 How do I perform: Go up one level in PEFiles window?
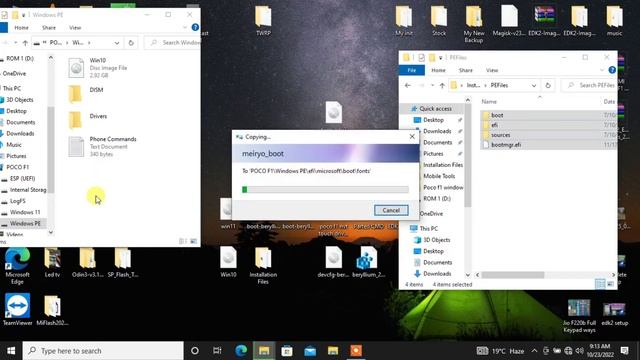442,85
